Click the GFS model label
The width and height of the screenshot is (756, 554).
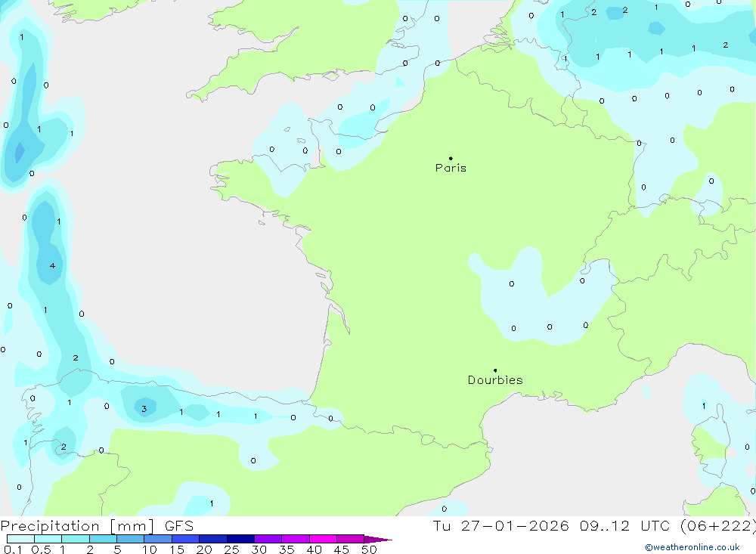(x=179, y=526)
